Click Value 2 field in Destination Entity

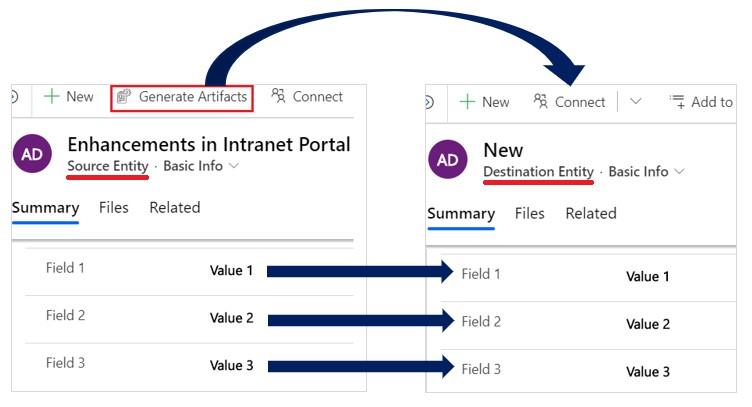pos(647,324)
